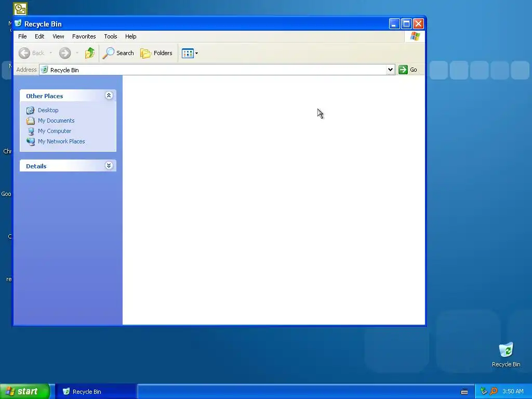Click the keyboard icon on taskbar

464,392
